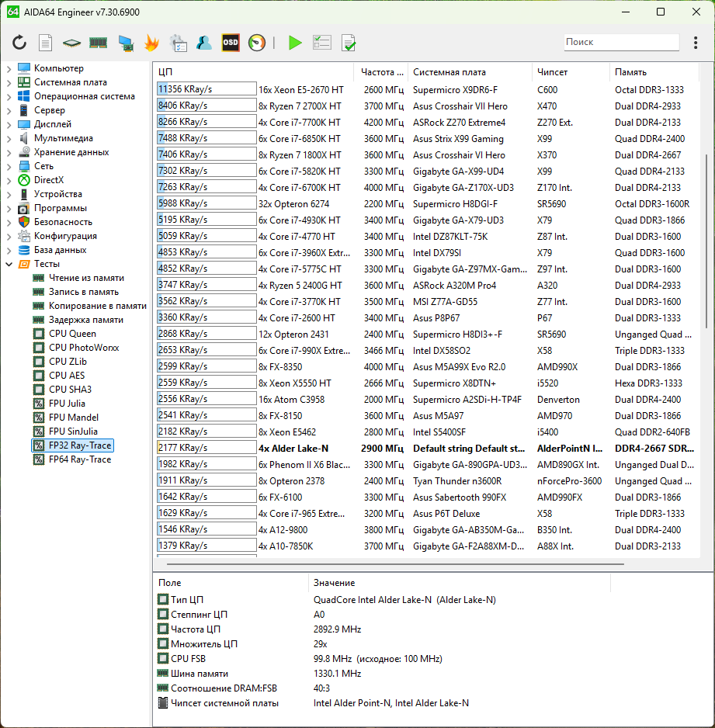Open the Report page icon in toolbar
The image size is (715, 728).
(46, 43)
